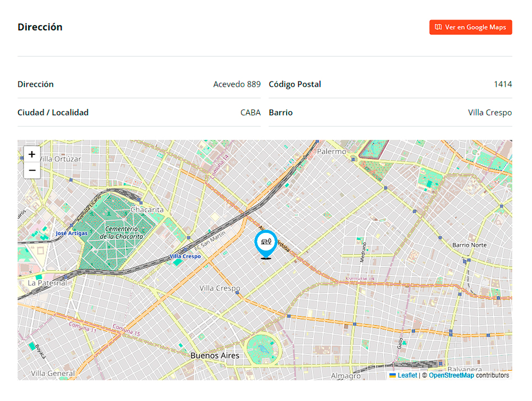
Task: Click the La Paternal label on map
Action: [47, 283]
